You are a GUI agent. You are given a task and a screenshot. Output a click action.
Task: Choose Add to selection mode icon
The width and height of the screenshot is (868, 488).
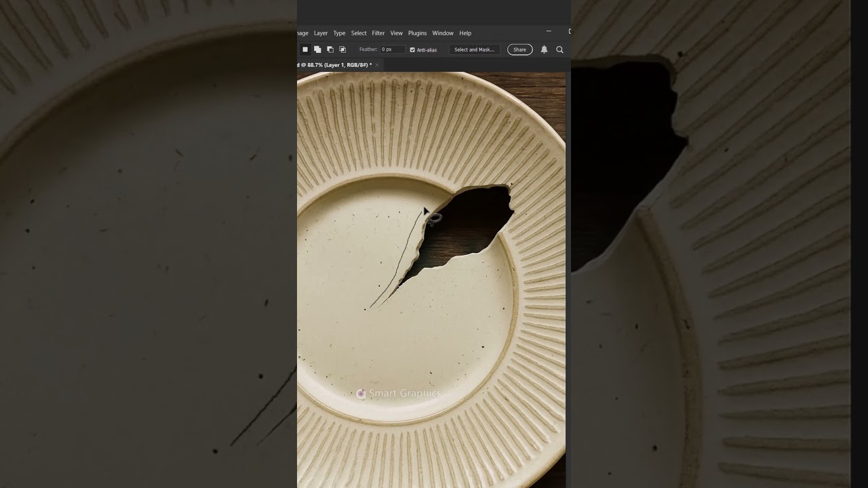[x=317, y=49]
